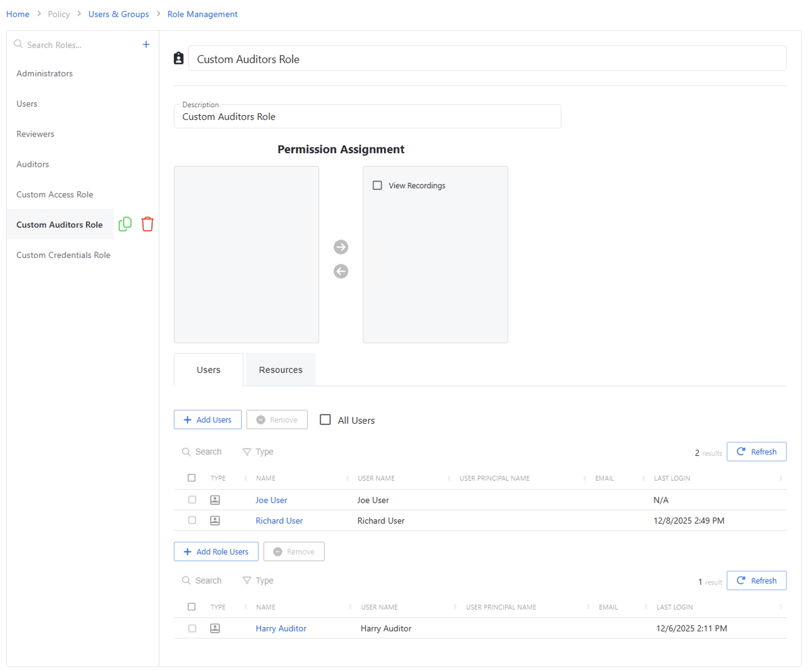
Task: Click the role badge icon beside role name
Action: [178, 58]
